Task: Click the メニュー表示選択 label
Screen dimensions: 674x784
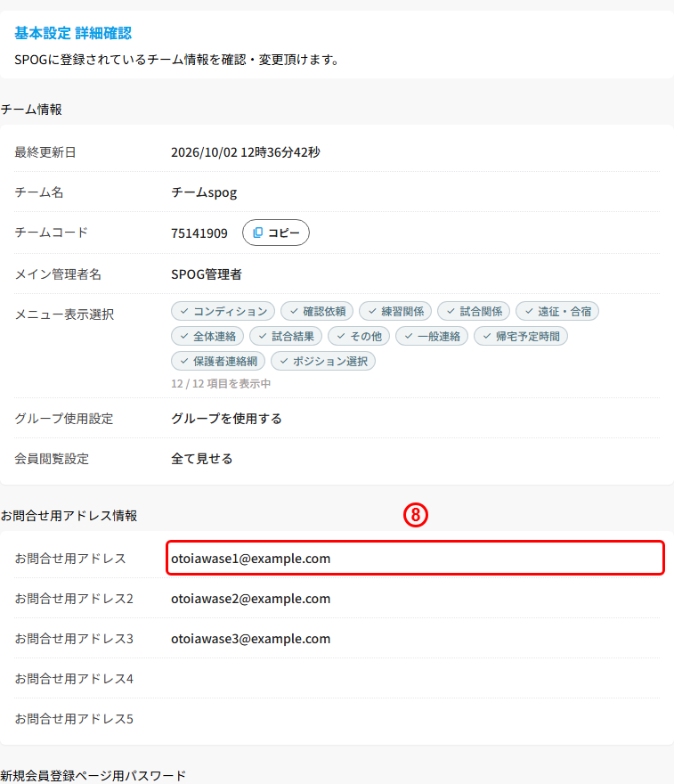Action: pyautogui.click(x=64, y=314)
